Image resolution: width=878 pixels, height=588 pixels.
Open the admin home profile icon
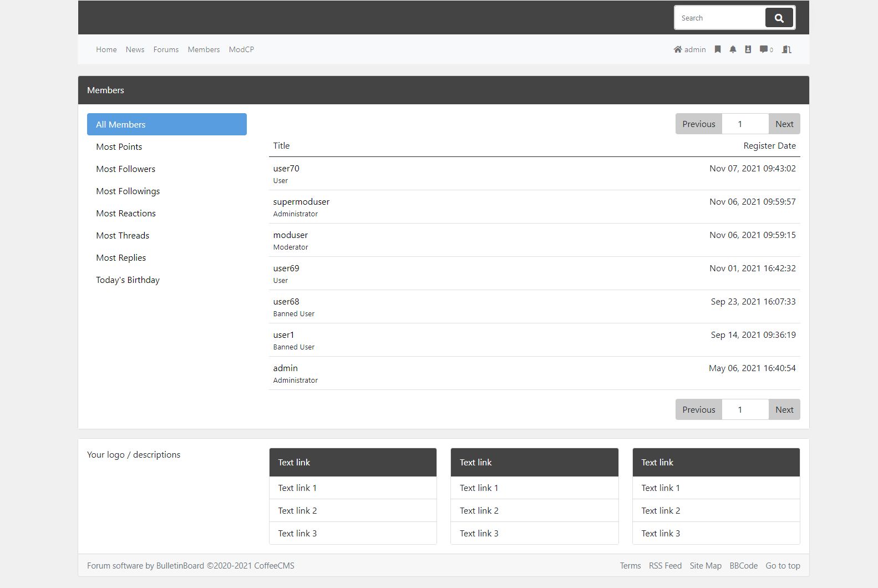[678, 49]
